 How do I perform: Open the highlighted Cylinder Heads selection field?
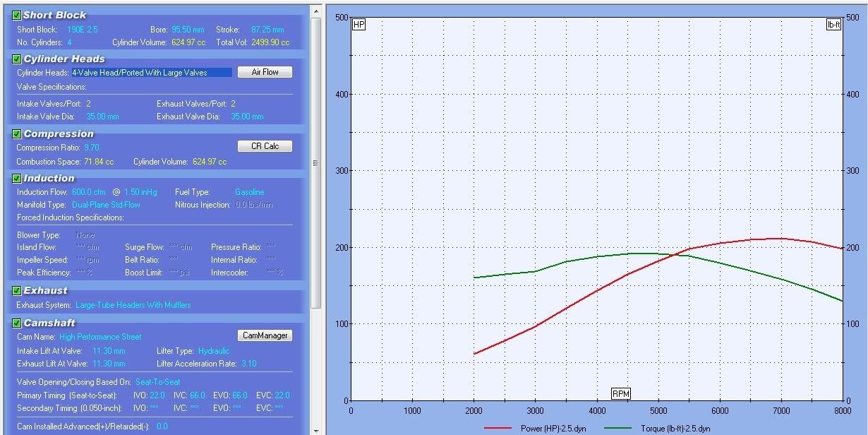151,73
